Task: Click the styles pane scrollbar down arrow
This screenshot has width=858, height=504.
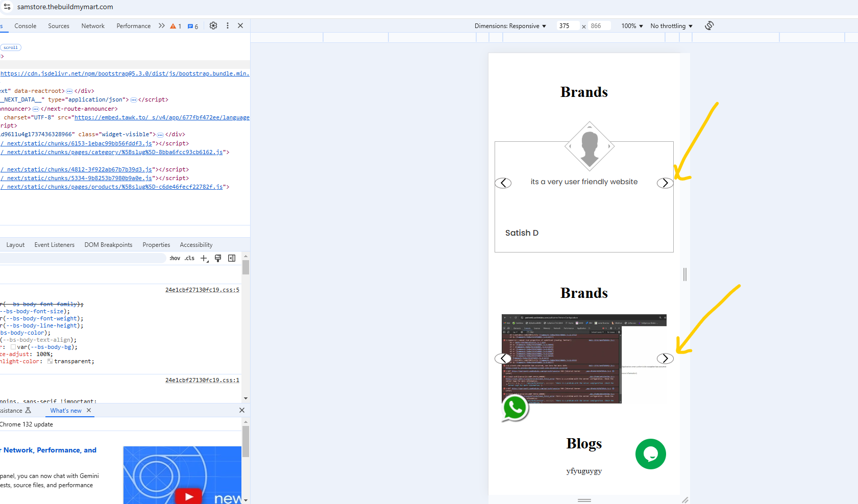Action: coord(246,398)
